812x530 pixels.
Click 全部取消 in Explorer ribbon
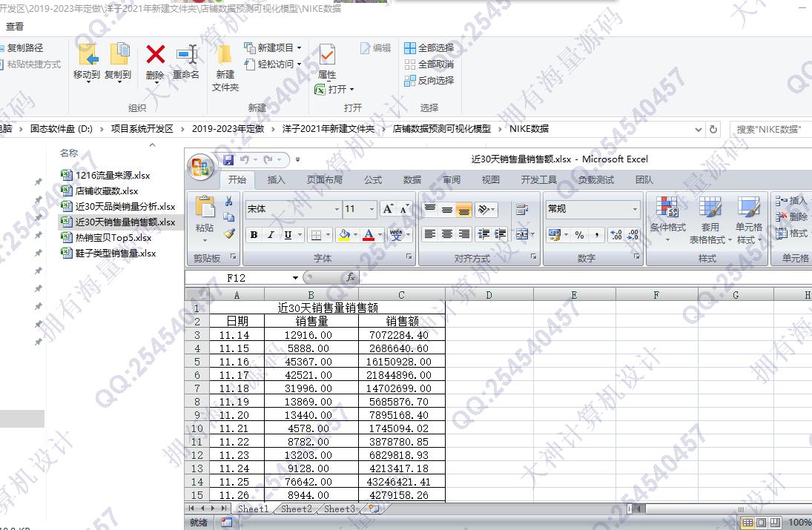coord(429,64)
